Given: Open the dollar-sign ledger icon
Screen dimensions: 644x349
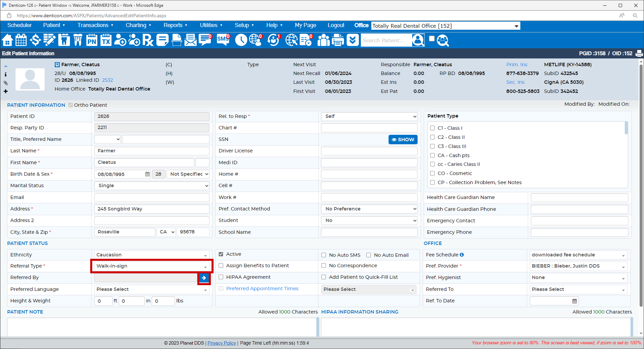Looking at the screenshot, I should [35, 40].
